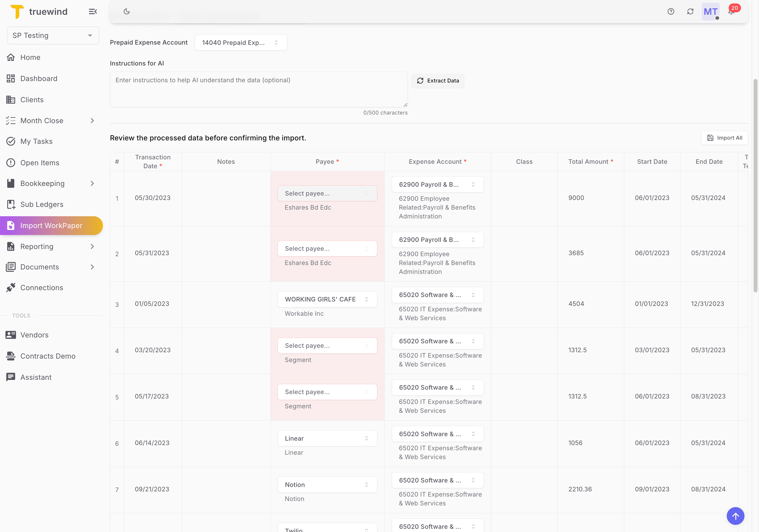Open the Assistant chat icon

pos(11,377)
